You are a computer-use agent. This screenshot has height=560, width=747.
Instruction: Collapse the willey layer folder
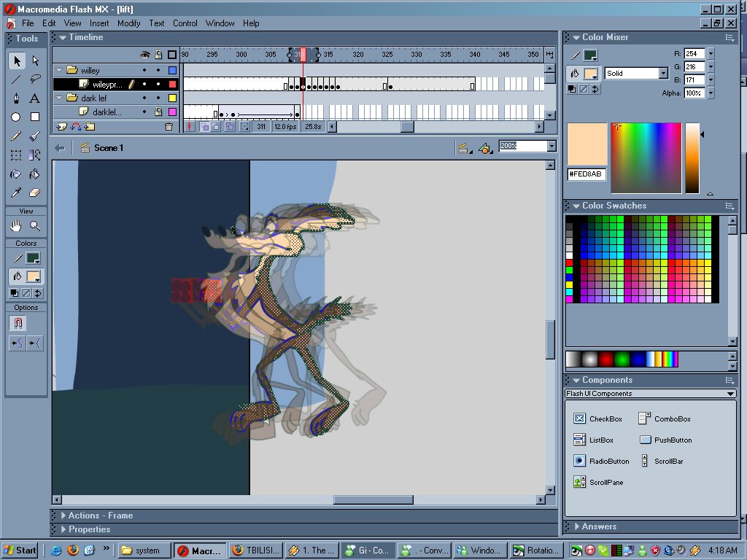(60, 71)
